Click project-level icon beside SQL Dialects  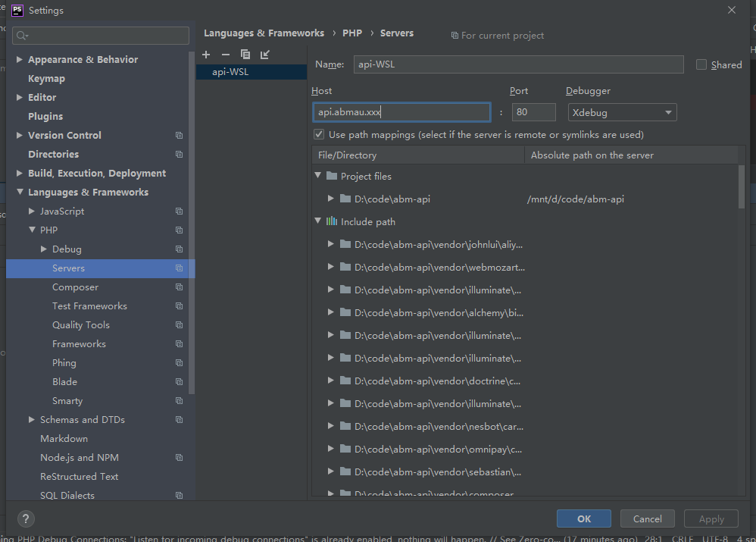(179, 496)
